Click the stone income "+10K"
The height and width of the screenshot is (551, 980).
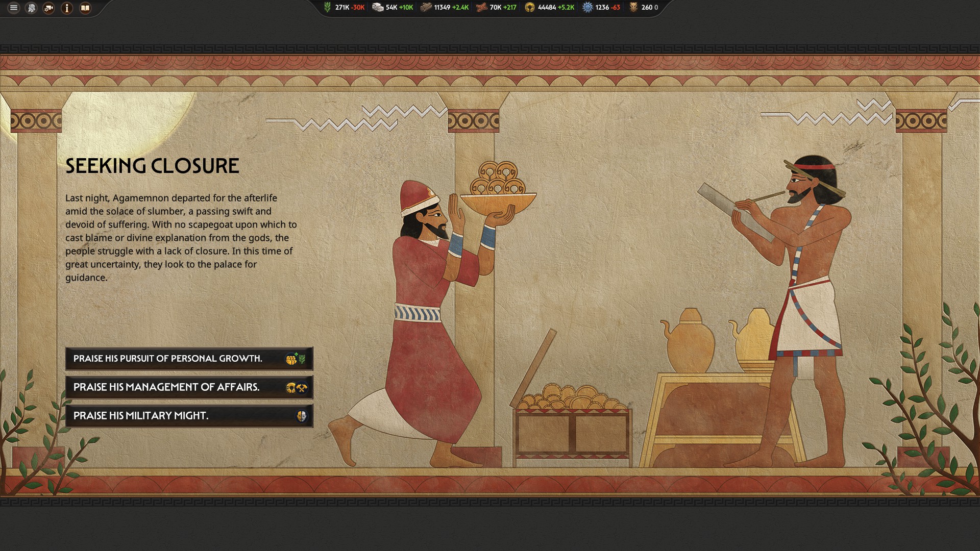(x=406, y=8)
